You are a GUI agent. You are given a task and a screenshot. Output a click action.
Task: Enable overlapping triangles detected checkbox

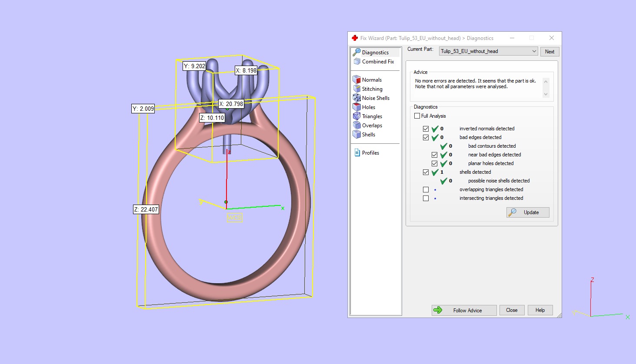426,190
